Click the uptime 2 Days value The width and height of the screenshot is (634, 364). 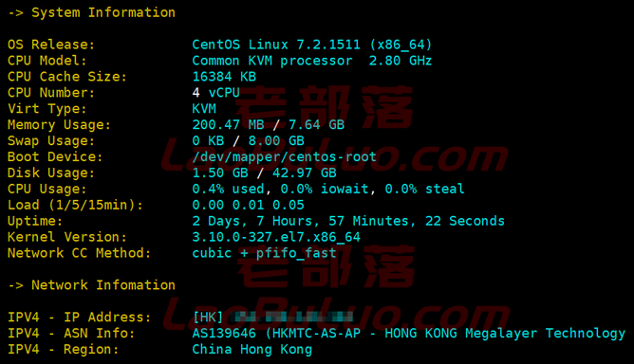pyautogui.click(x=219, y=221)
